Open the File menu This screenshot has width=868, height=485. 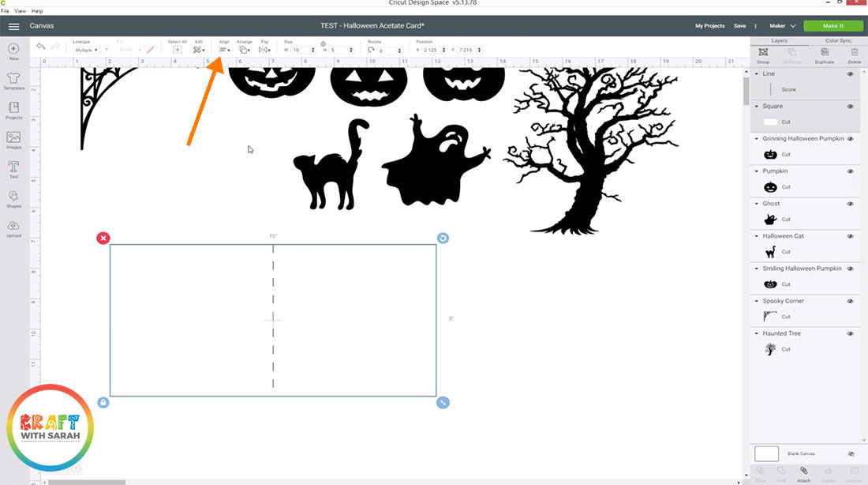tap(6, 11)
